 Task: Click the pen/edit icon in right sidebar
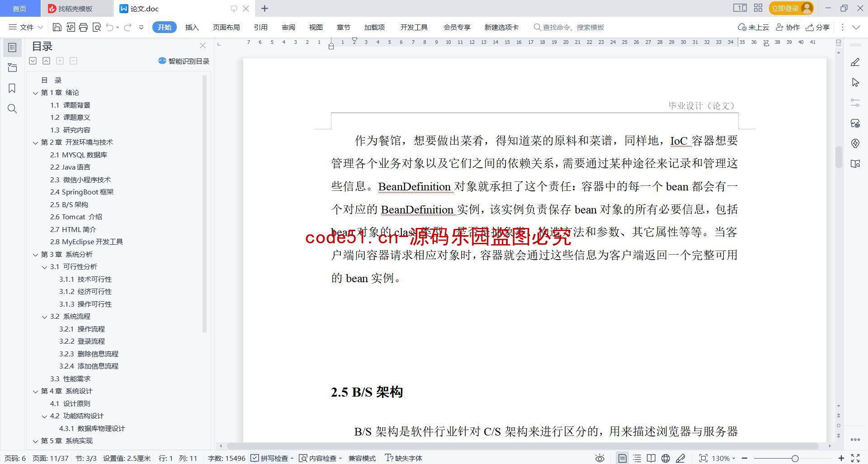click(855, 62)
